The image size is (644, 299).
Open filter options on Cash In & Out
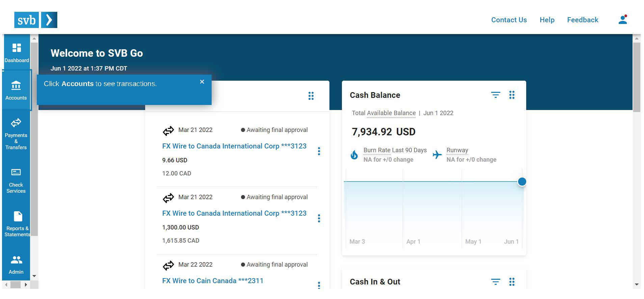tap(495, 281)
